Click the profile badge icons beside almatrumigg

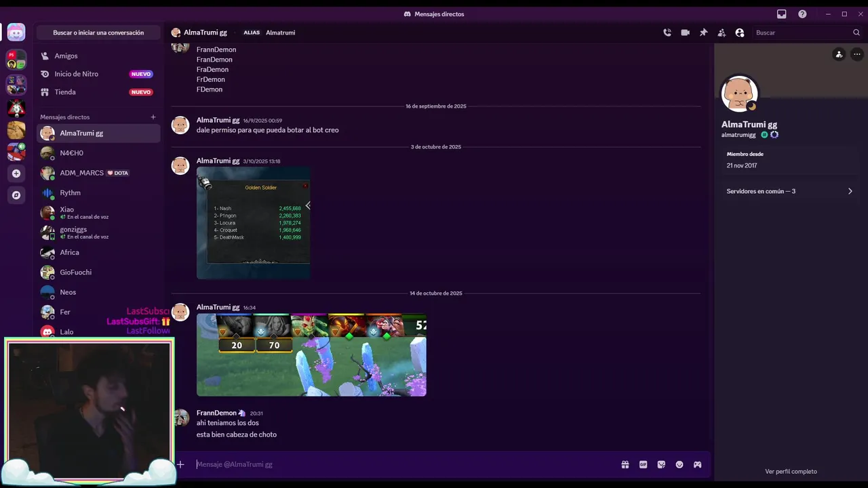[769, 135]
